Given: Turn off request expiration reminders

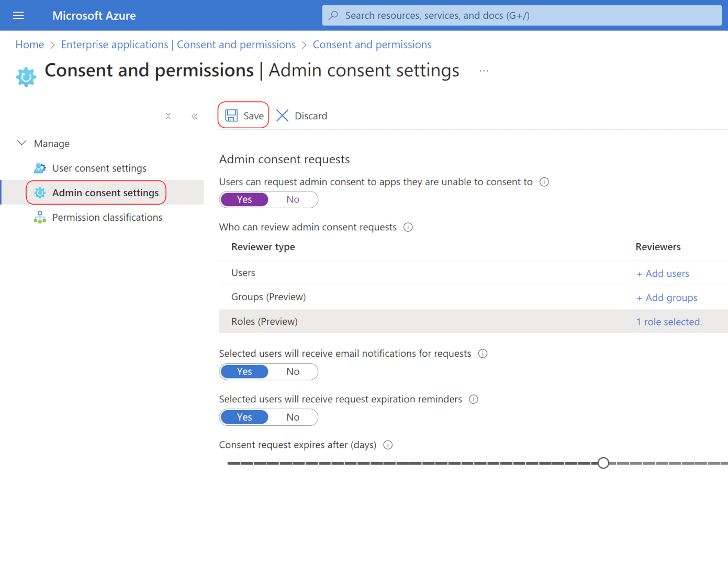Looking at the screenshot, I should tap(293, 417).
